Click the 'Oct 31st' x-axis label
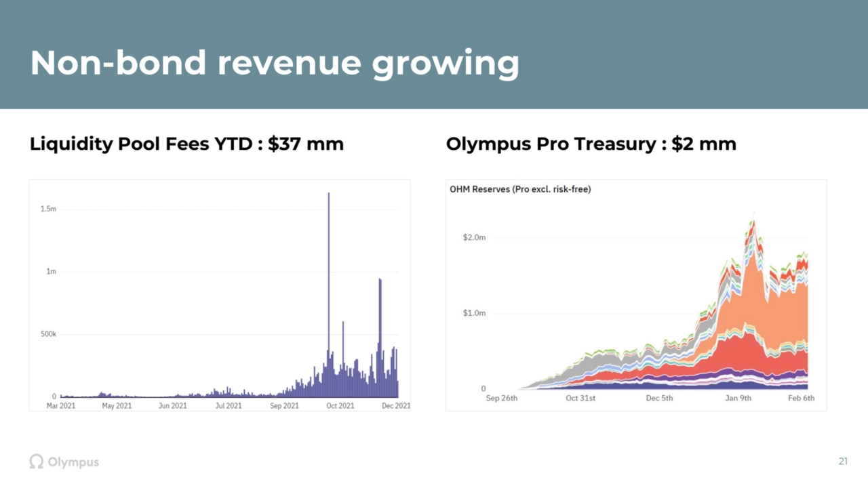Image resolution: width=868 pixels, height=488 pixels. tap(580, 399)
